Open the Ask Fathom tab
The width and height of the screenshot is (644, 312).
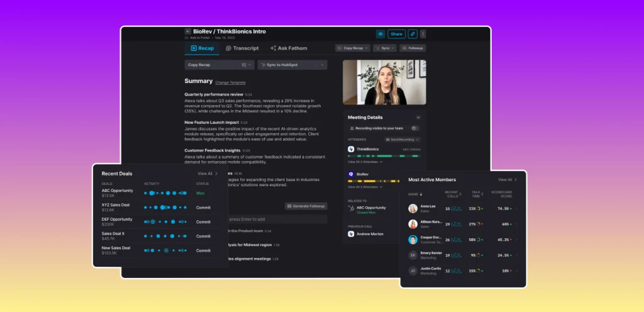(x=289, y=48)
